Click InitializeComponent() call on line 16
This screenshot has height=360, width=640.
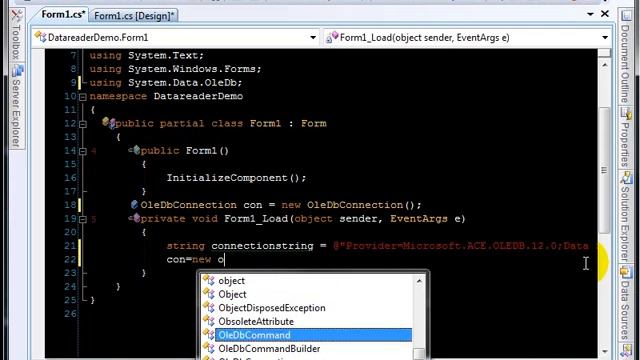pos(236,178)
